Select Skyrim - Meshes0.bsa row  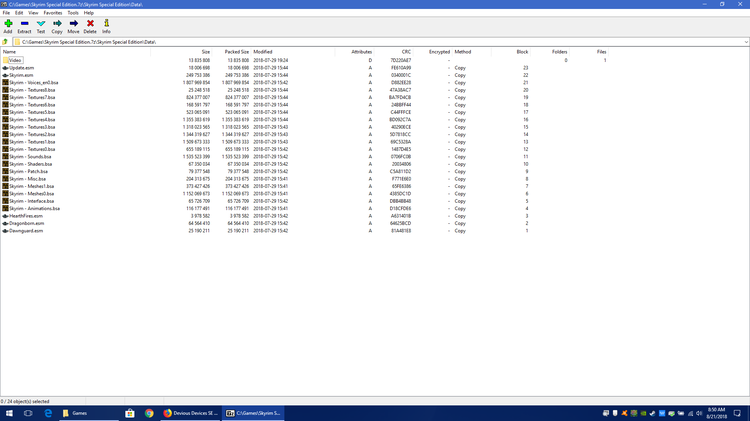pos(32,194)
